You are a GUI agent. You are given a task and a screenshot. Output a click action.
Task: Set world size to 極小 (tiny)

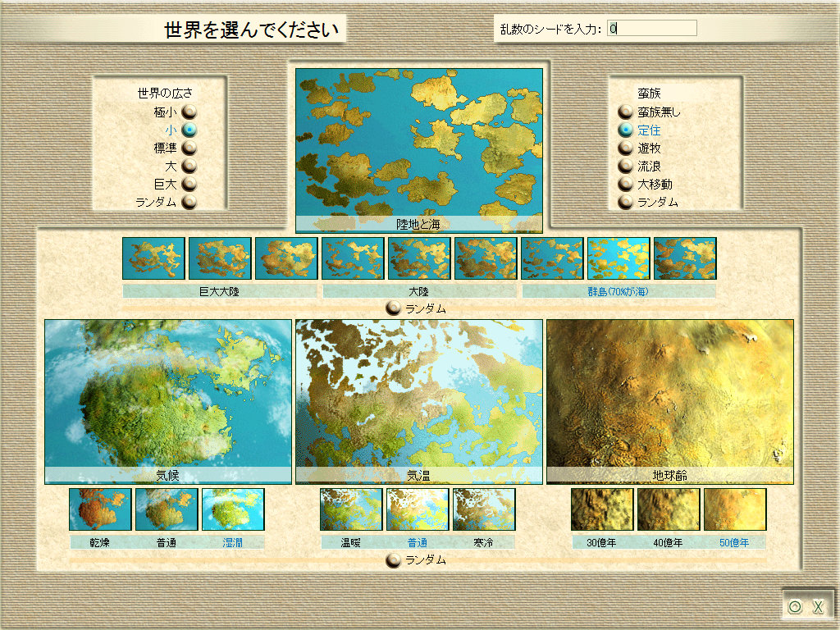[189, 112]
